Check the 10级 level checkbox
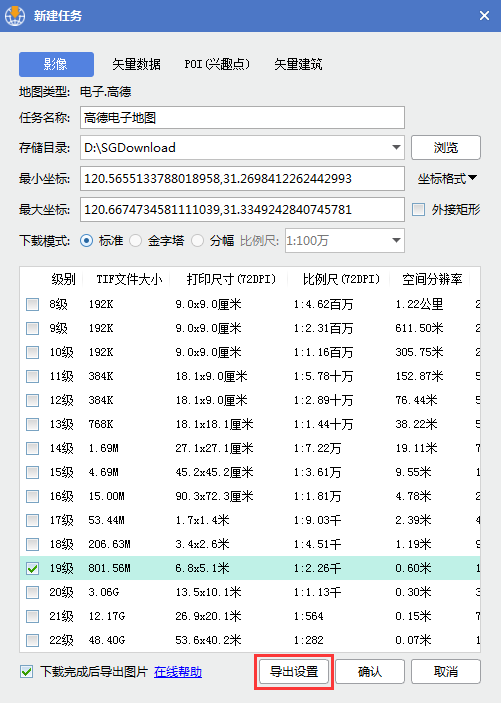 click(x=32, y=352)
